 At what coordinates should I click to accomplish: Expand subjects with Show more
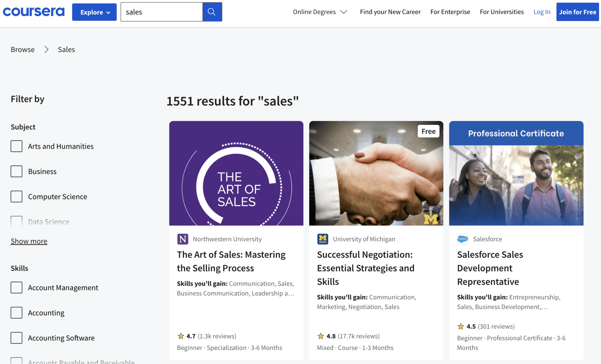coord(29,241)
